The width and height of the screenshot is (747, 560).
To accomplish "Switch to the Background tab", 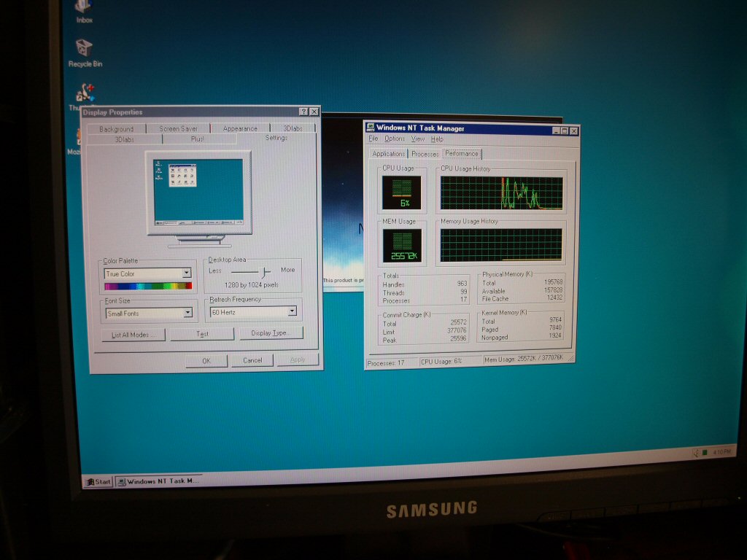I will pyautogui.click(x=117, y=128).
